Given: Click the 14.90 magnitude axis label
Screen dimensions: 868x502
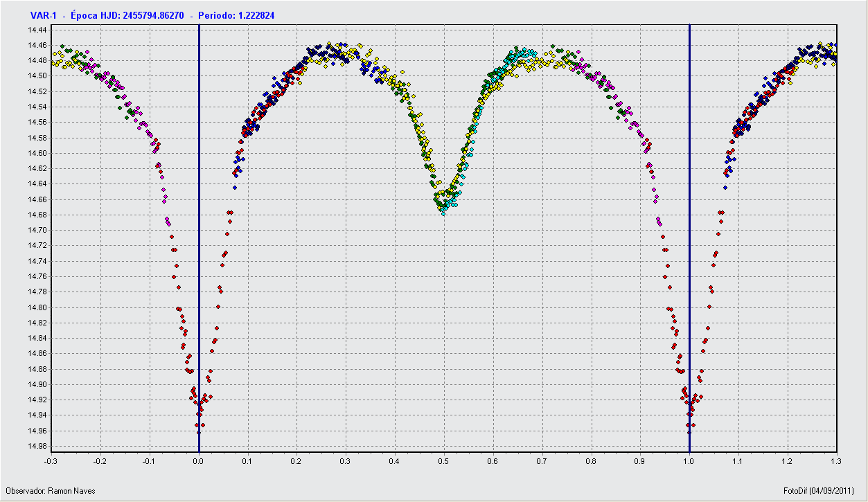Looking at the screenshot, I should pyautogui.click(x=37, y=384).
